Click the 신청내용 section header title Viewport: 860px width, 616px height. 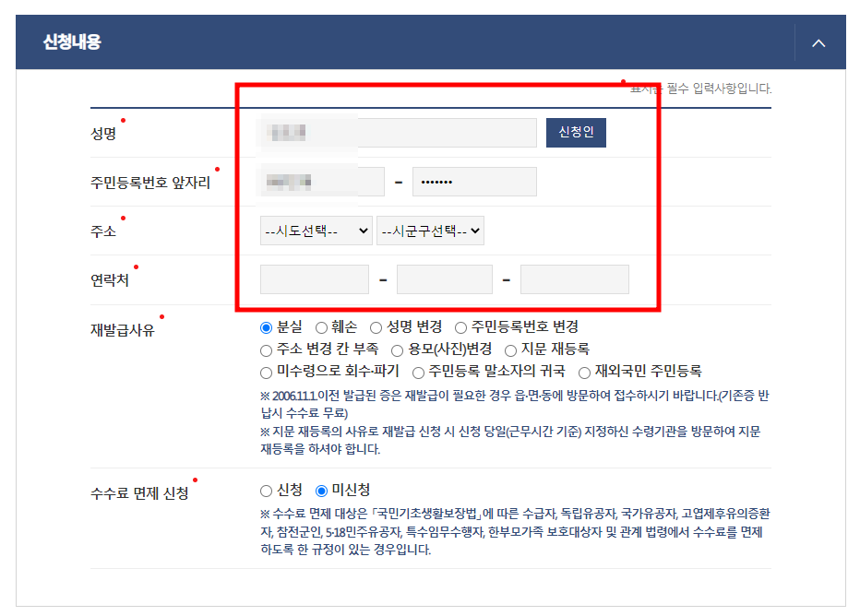coord(72,42)
